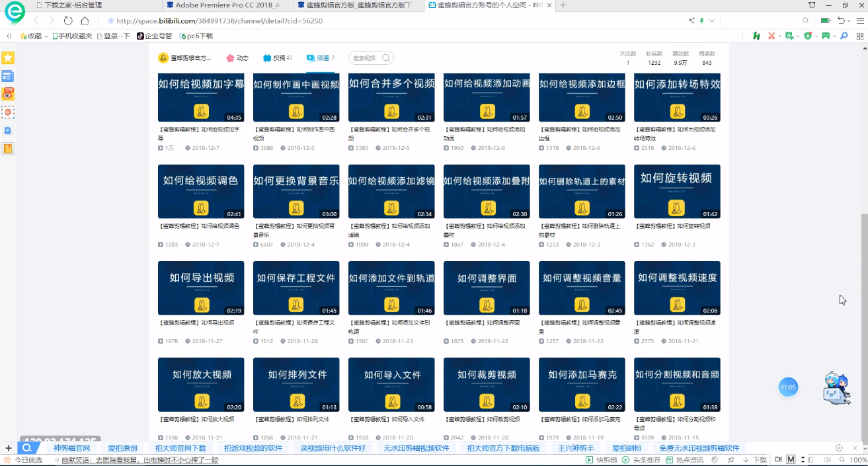868x466 pixels.
Task: Expand the speed mode dropdown next to lightning icon
Action: pyautogui.click(x=712, y=20)
